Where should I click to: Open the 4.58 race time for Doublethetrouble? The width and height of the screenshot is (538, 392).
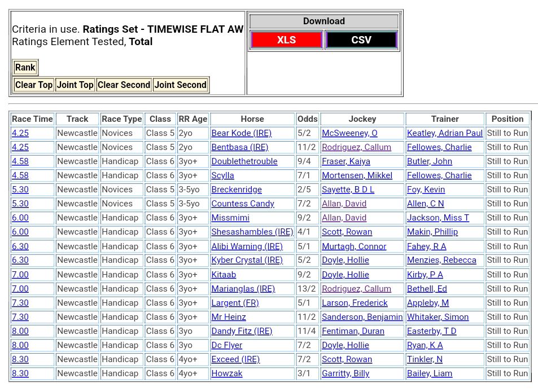click(x=20, y=161)
